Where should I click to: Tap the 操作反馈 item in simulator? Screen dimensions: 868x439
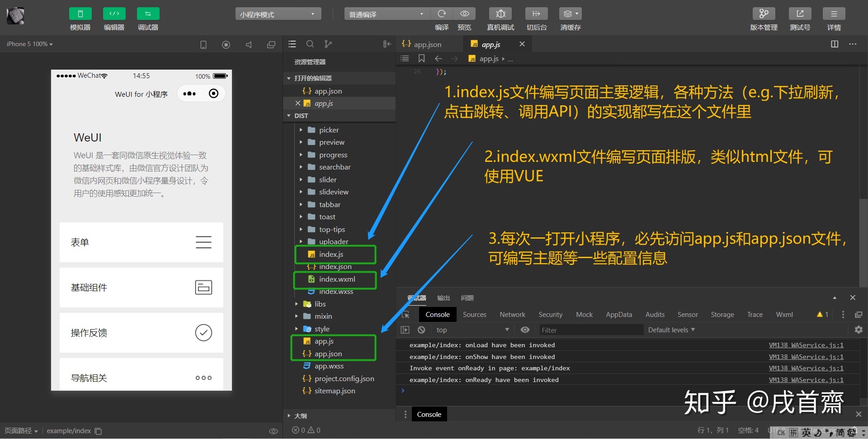(x=141, y=332)
